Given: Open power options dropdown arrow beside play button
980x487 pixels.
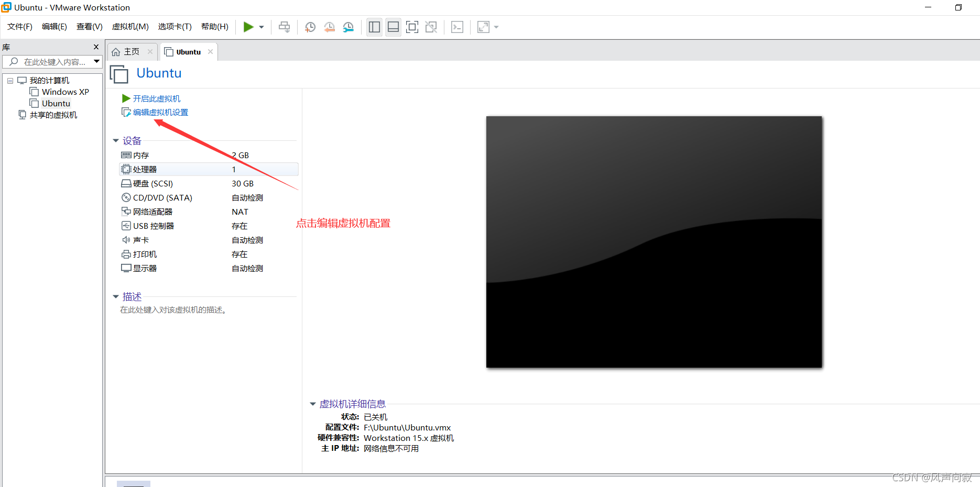Looking at the screenshot, I should click(262, 27).
